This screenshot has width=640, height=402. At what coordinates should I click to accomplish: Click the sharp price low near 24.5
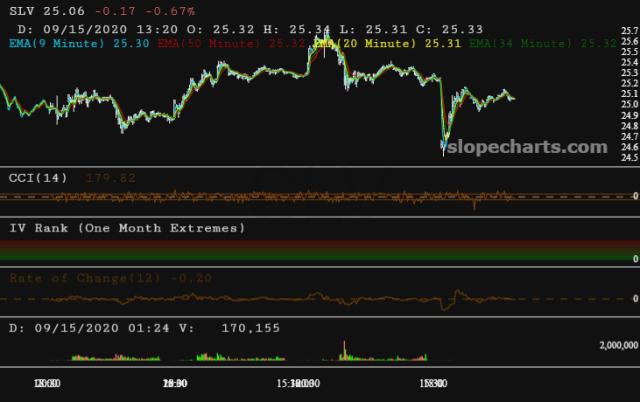[x=444, y=150]
